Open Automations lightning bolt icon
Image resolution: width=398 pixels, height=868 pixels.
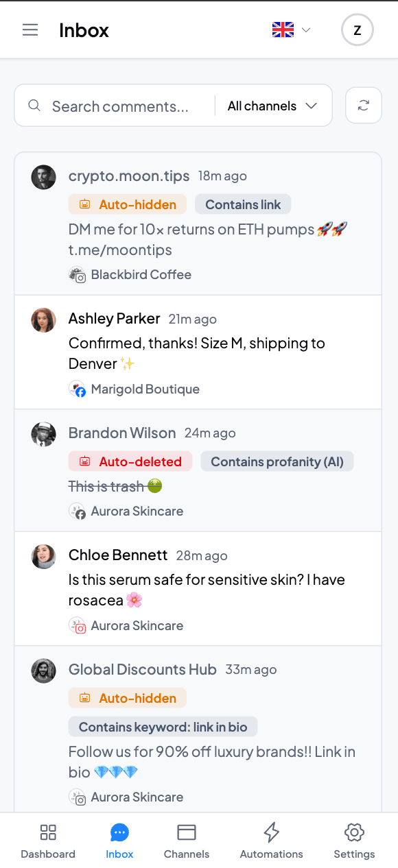pyautogui.click(x=272, y=832)
